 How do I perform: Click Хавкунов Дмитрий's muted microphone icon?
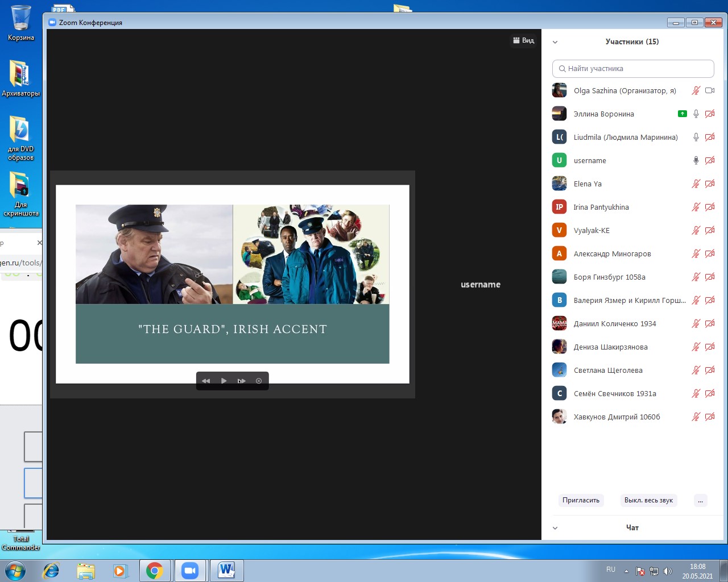coord(696,417)
